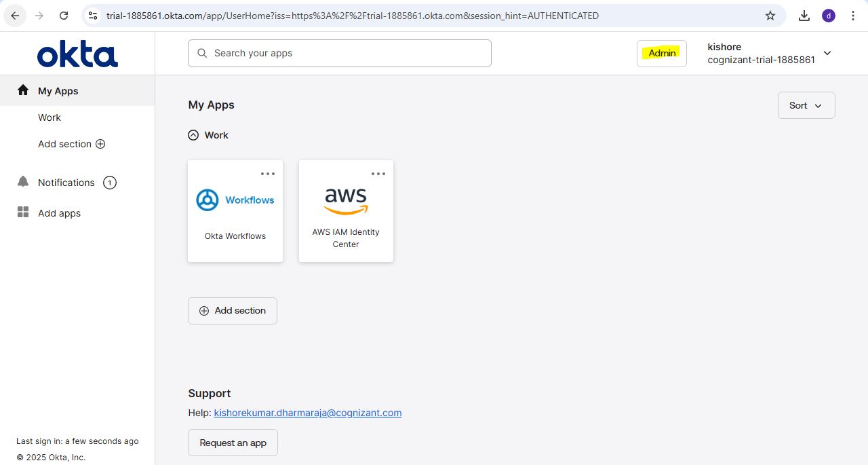Image resolution: width=868 pixels, height=465 pixels.
Task: Launch the AWS IAM Identity Center app
Action: point(346,211)
